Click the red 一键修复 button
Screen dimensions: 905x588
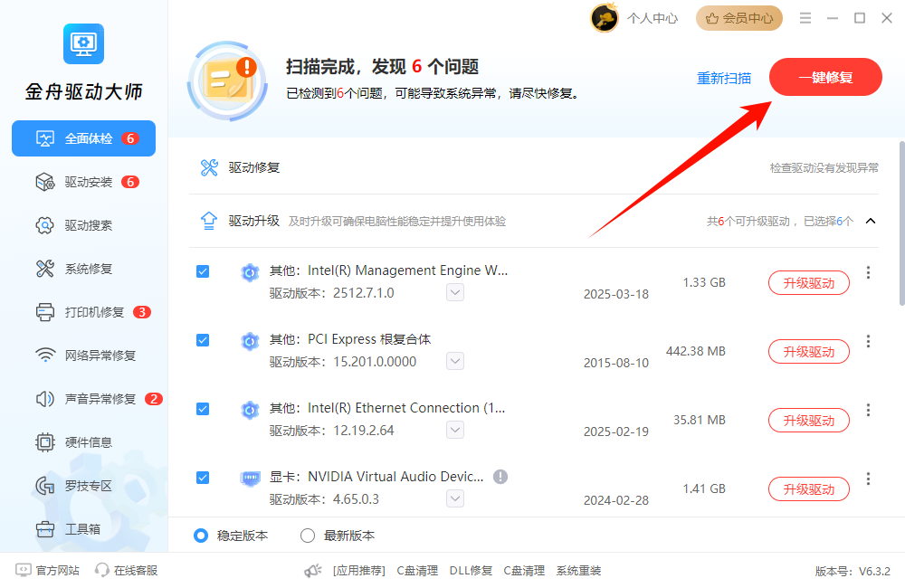point(825,77)
